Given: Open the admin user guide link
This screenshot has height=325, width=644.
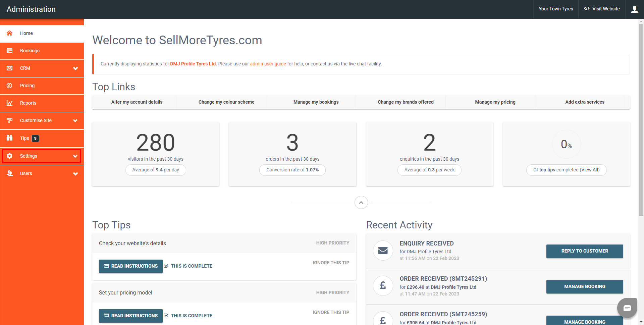Looking at the screenshot, I should tap(268, 64).
